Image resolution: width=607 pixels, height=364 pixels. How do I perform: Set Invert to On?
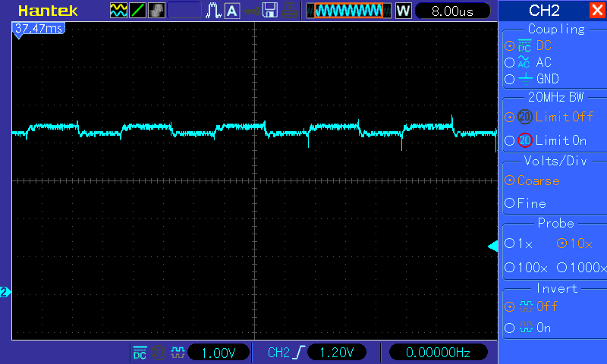(x=528, y=328)
